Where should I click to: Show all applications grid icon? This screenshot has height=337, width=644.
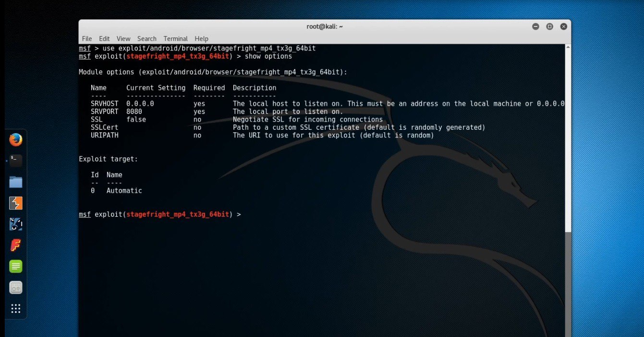[16, 309]
